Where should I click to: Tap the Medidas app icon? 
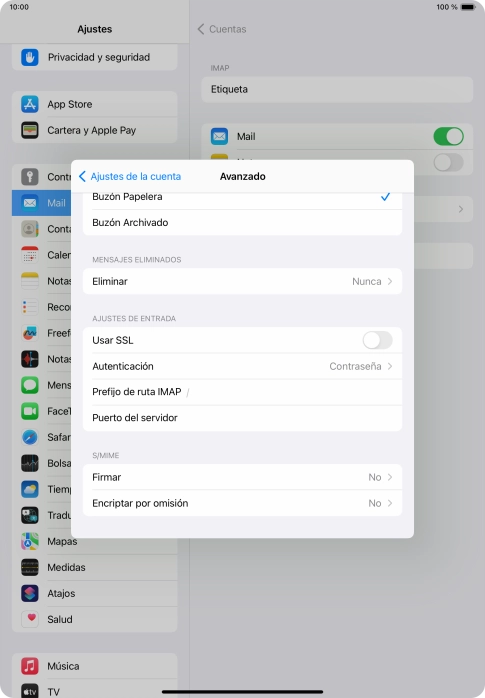click(x=30, y=567)
